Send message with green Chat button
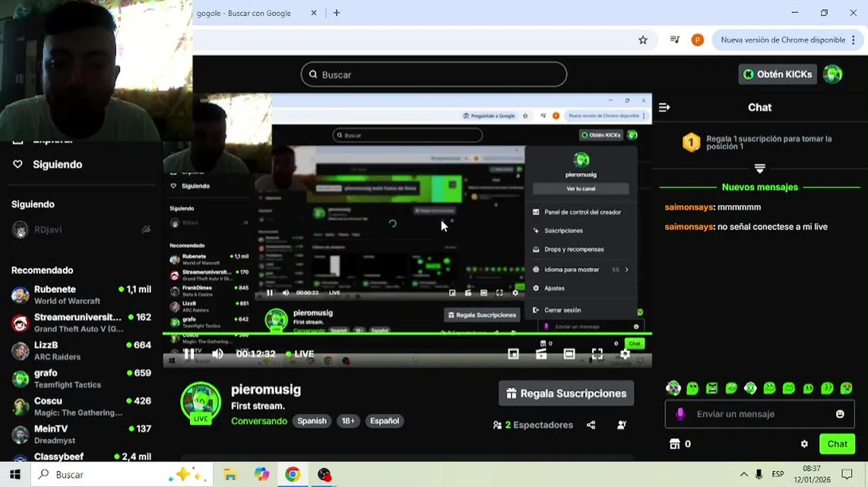 click(x=837, y=444)
